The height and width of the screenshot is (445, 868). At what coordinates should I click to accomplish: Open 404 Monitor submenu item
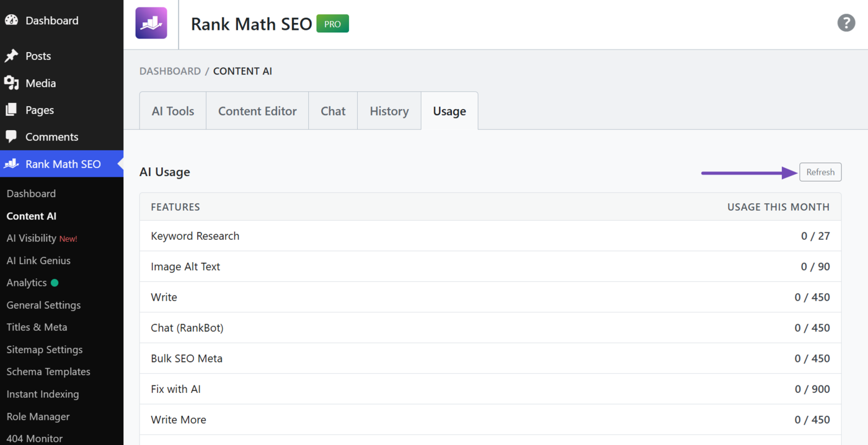click(34, 438)
